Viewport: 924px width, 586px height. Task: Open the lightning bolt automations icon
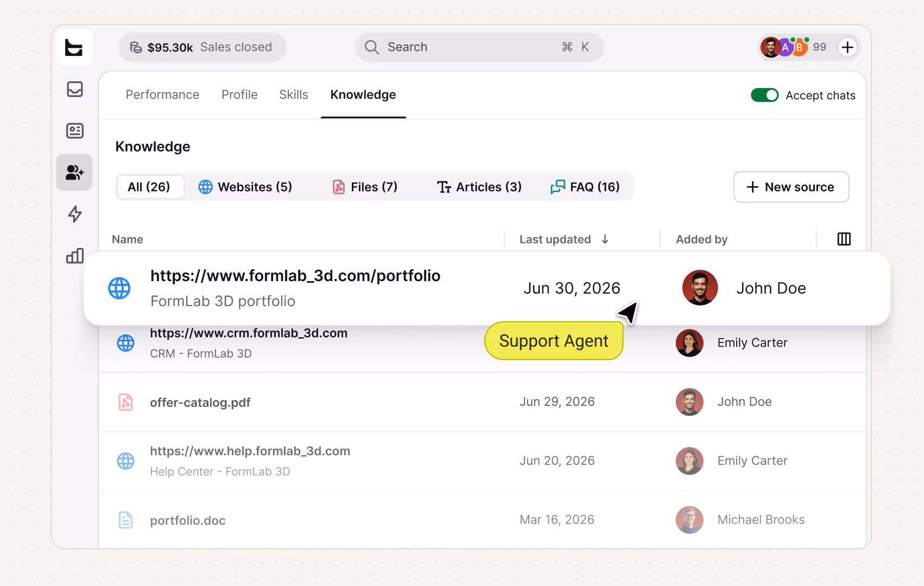coord(75,214)
